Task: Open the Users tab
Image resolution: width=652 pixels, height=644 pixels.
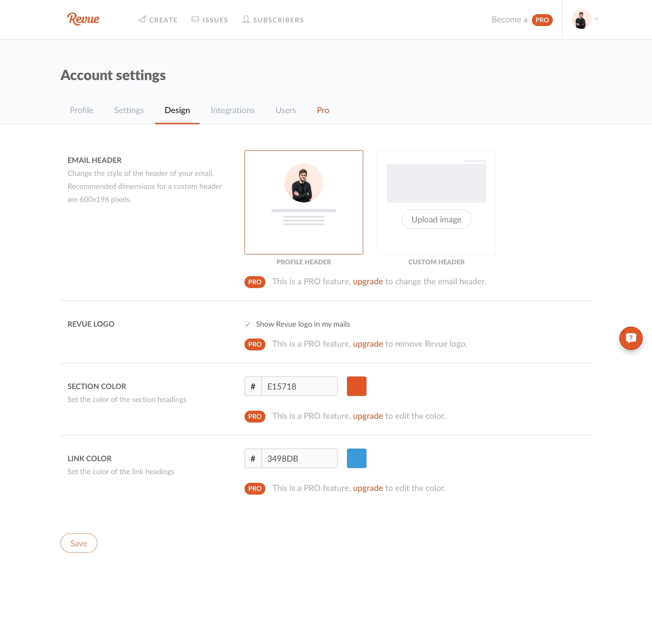Action: coord(286,110)
